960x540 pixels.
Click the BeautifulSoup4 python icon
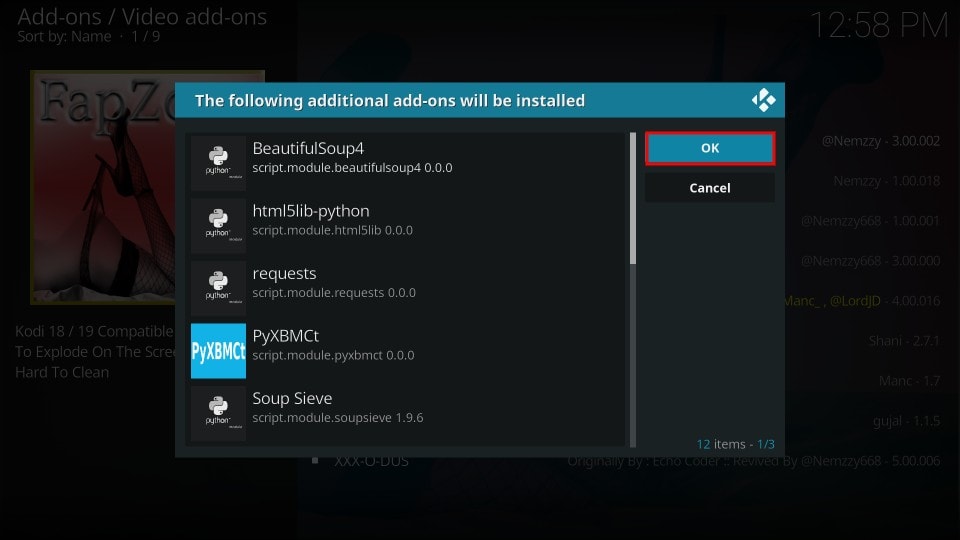(x=218, y=163)
